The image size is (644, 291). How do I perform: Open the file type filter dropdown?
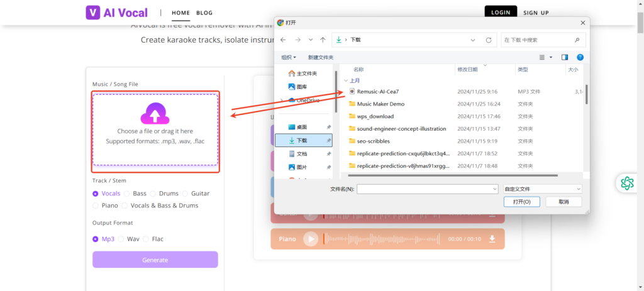tap(542, 189)
